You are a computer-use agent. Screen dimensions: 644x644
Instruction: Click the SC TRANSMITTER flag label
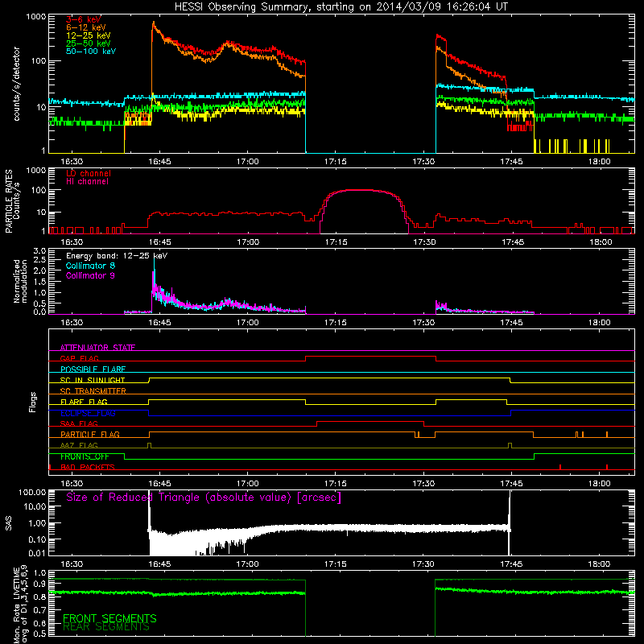click(93, 390)
